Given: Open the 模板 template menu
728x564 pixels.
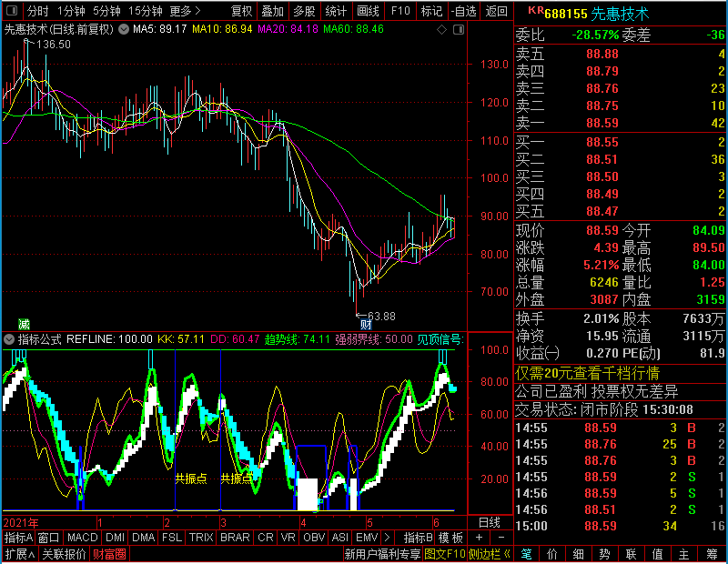Looking at the screenshot, I should 450,538.
